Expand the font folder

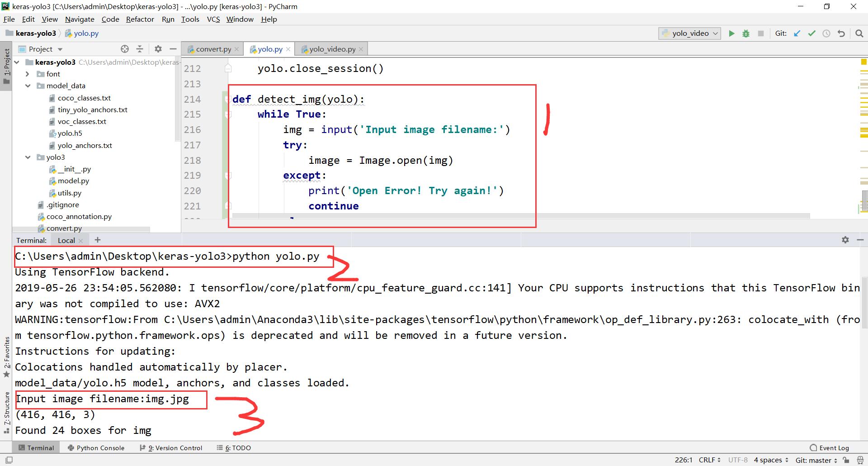tap(28, 74)
